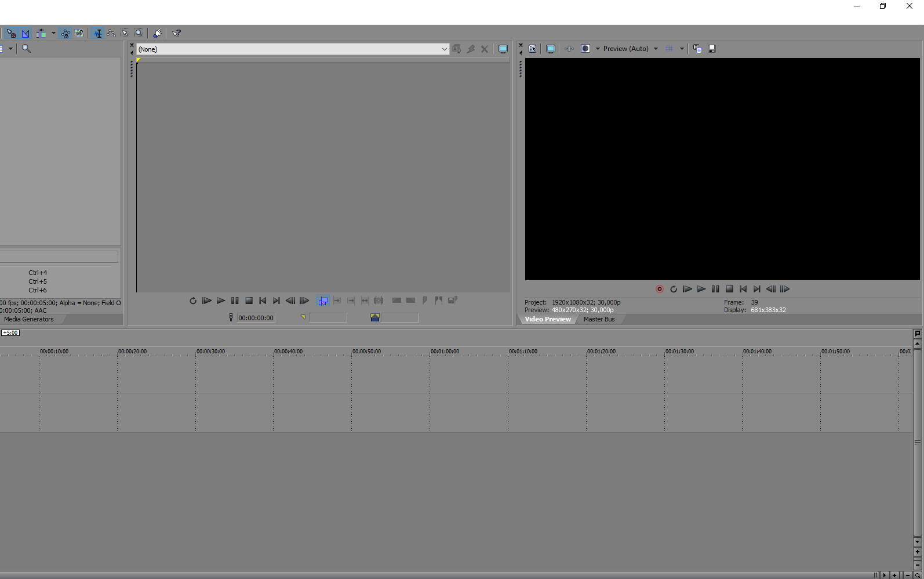924x579 pixels.
Task: Click the timeline vertical scrollbar
Action: pyautogui.click(x=917, y=442)
